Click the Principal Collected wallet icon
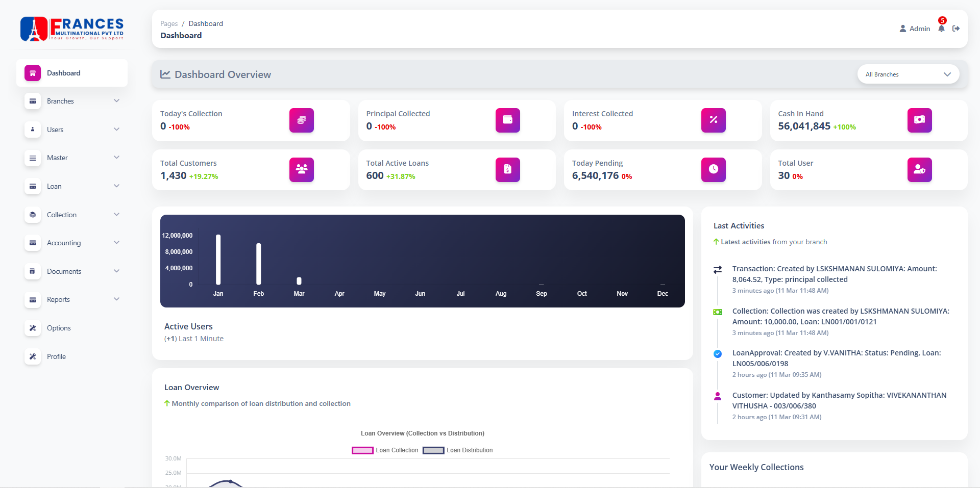This screenshot has width=980, height=488. tap(507, 120)
